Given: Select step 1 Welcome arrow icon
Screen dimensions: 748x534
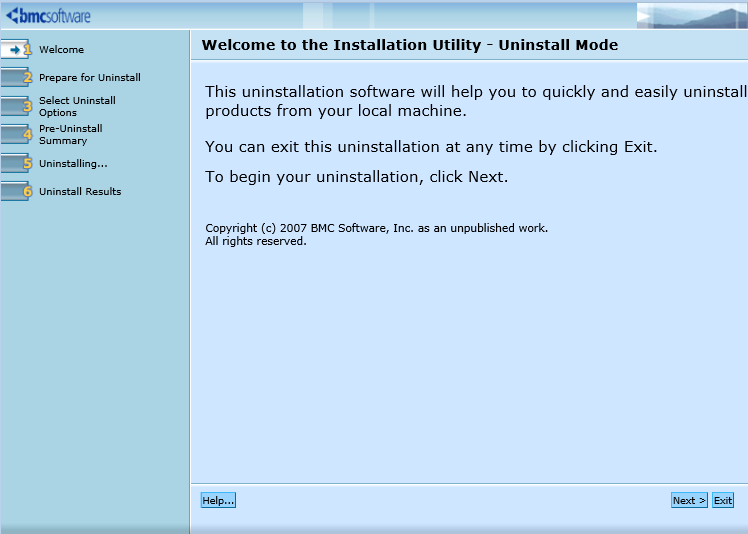Looking at the screenshot, I should click(16, 49).
